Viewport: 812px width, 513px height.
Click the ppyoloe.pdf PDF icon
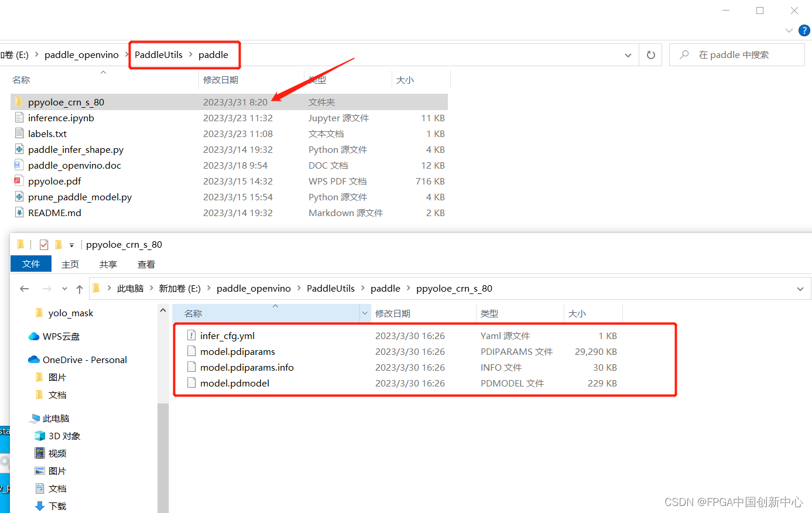19,181
